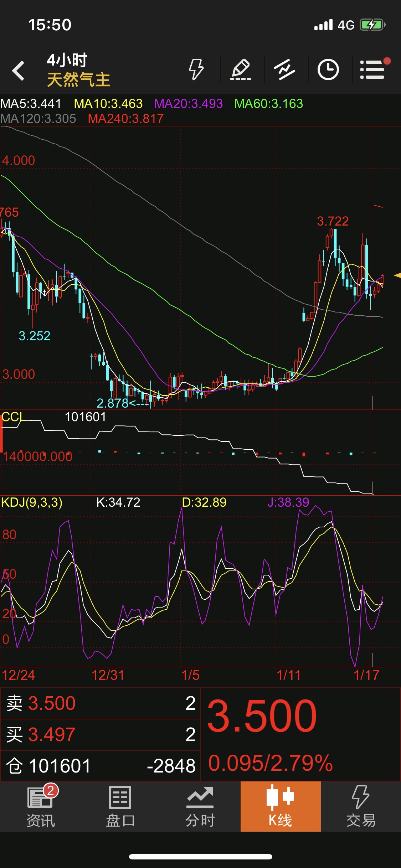The image size is (401, 868).
Task: Tap the buy price 买 3.497 row
Action: click(101, 735)
